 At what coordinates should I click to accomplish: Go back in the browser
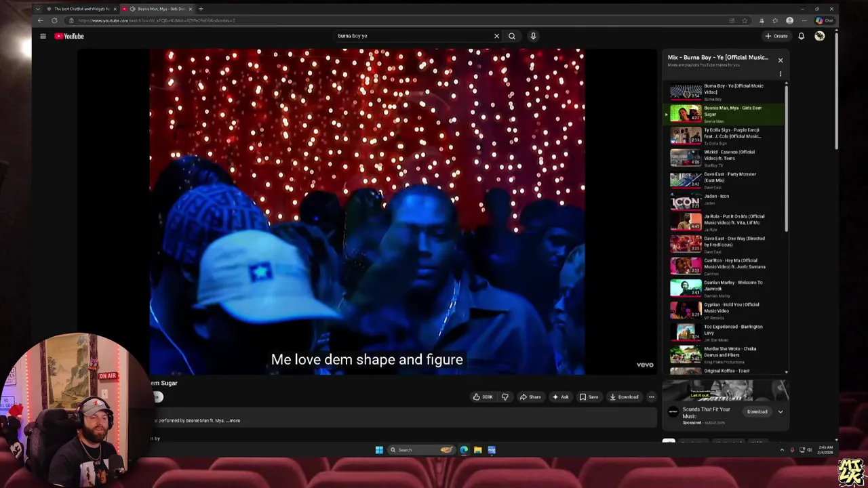tap(40, 20)
